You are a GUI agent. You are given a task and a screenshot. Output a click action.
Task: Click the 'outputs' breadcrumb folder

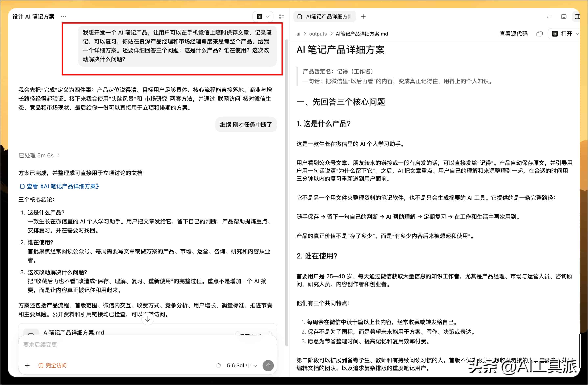click(318, 34)
